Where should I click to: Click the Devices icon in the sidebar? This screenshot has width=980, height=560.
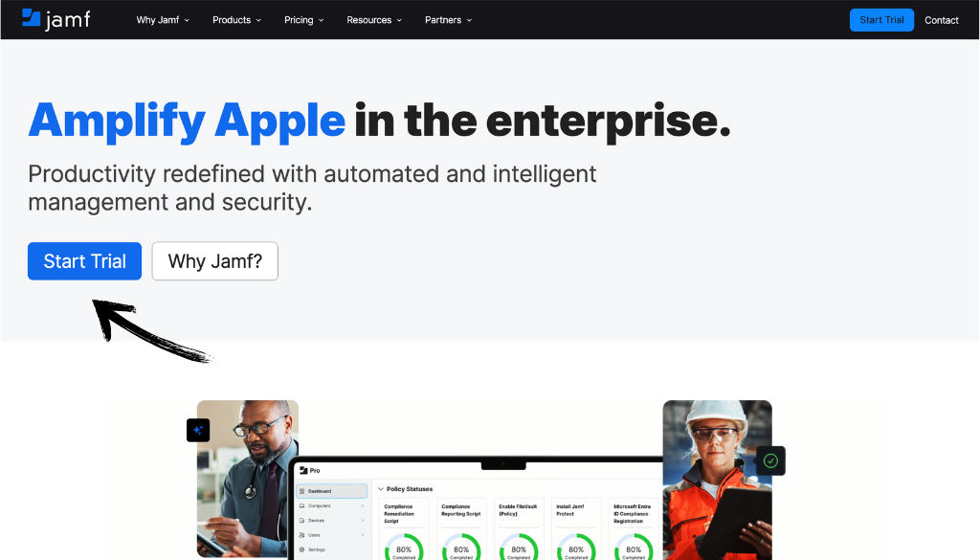[x=301, y=520]
